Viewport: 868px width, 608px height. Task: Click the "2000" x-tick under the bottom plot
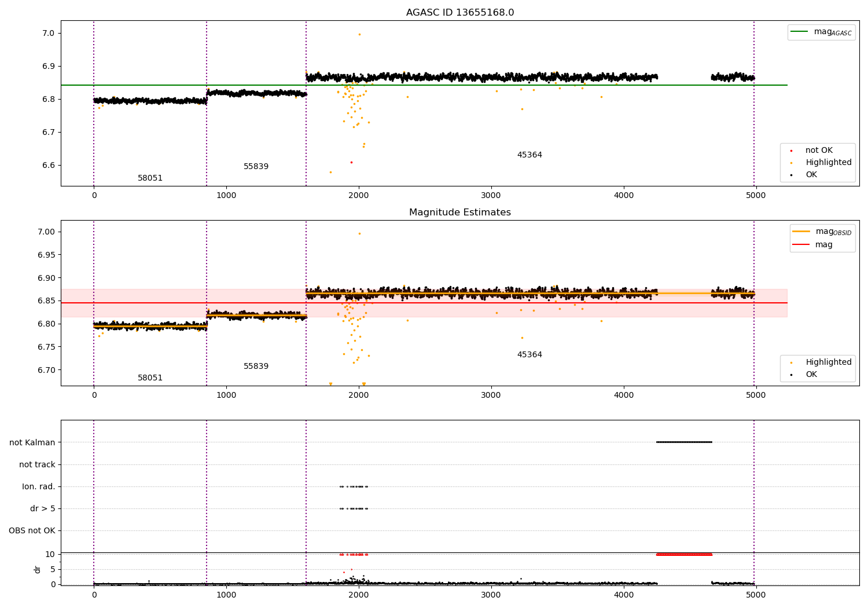359,595
